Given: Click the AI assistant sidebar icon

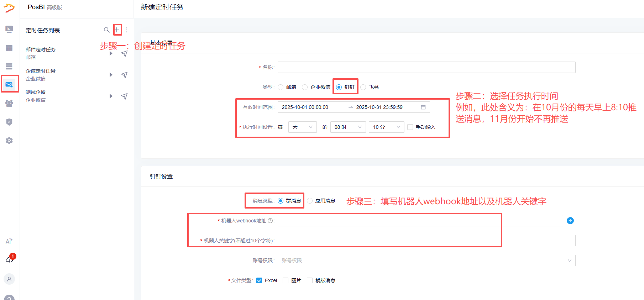Looking at the screenshot, I should (x=9, y=241).
